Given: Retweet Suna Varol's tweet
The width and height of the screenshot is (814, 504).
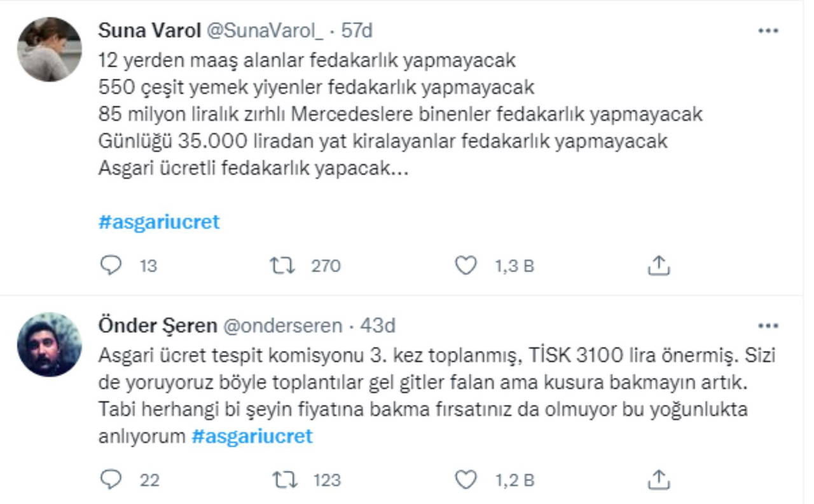Looking at the screenshot, I should 282,266.
